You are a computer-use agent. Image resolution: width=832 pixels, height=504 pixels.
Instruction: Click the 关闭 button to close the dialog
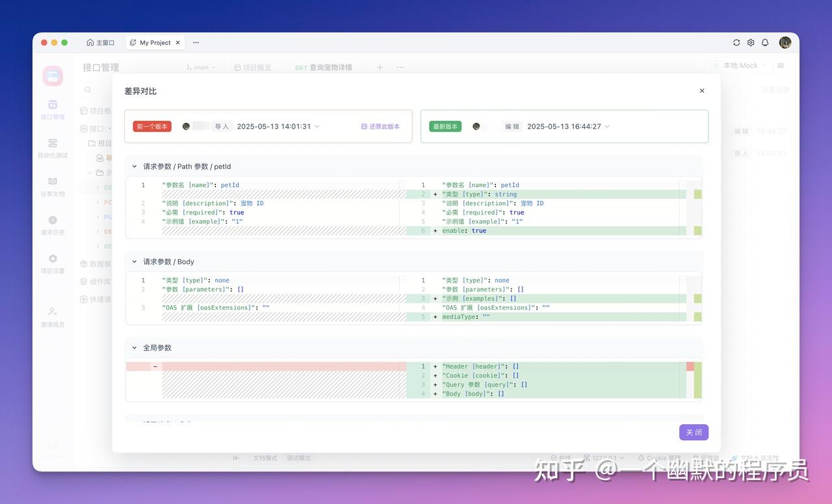[694, 432]
